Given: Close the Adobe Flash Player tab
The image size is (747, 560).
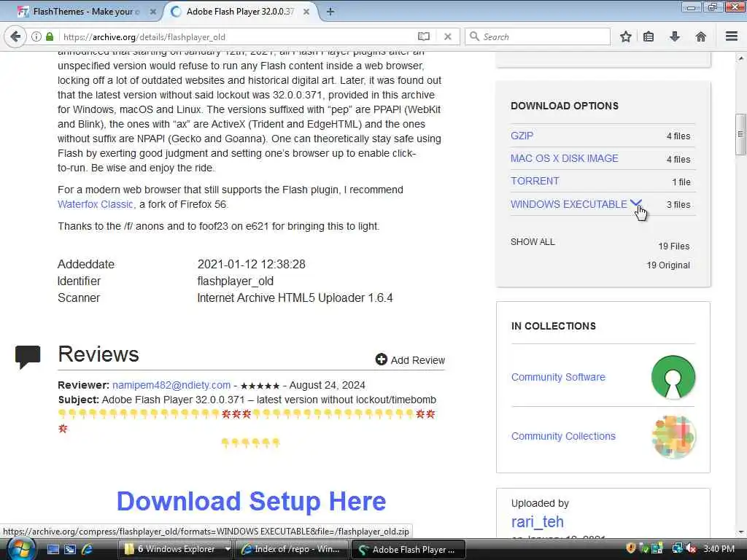Looking at the screenshot, I should click(x=306, y=12).
